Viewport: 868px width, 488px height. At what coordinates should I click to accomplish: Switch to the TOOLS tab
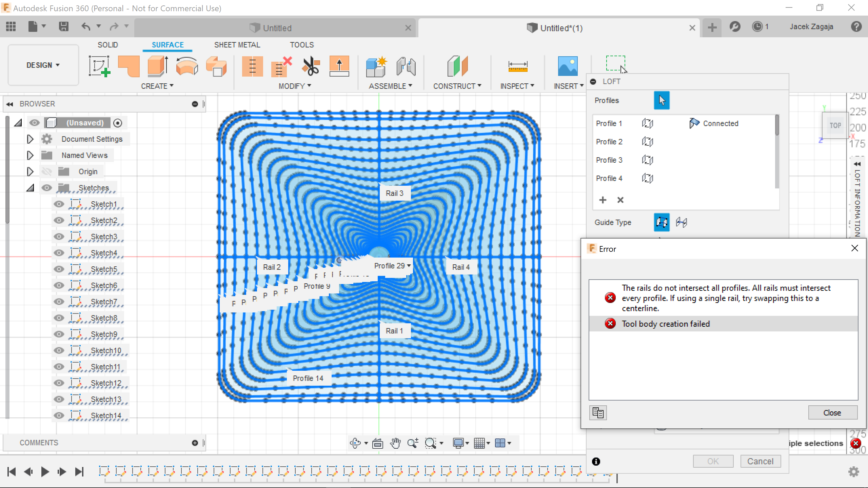(x=302, y=45)
